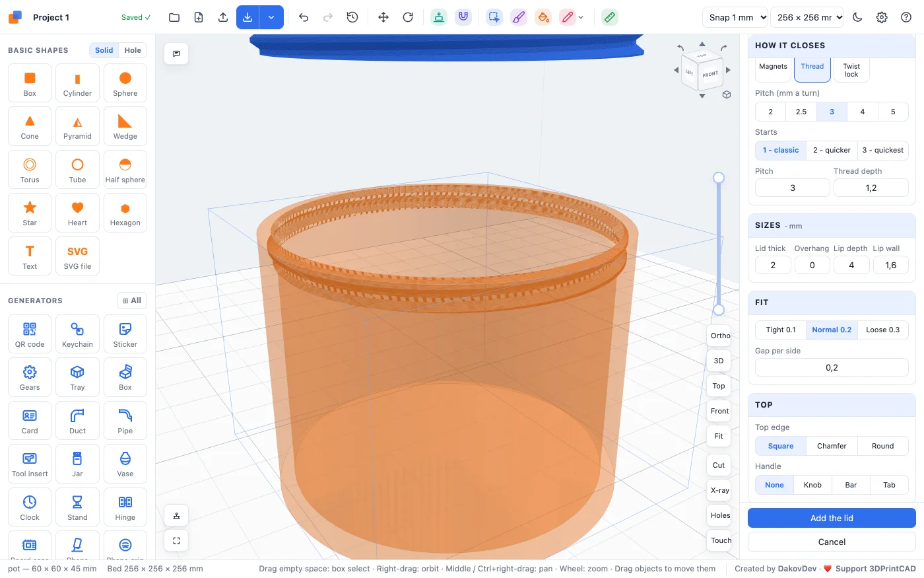
Task: Open the version history clock icon
Action: 352,17
